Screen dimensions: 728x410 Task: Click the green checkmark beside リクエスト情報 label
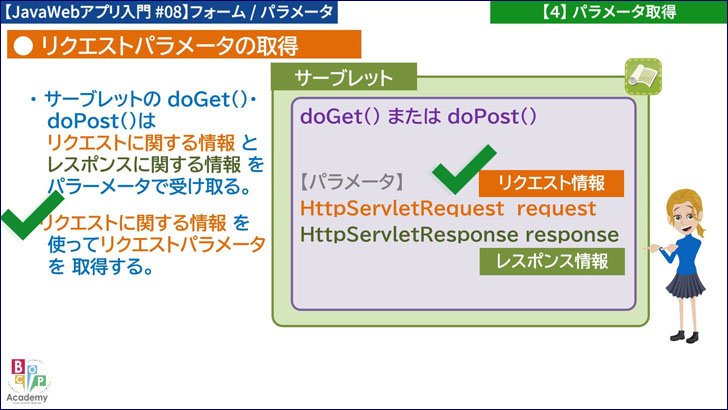coord(463,169)
